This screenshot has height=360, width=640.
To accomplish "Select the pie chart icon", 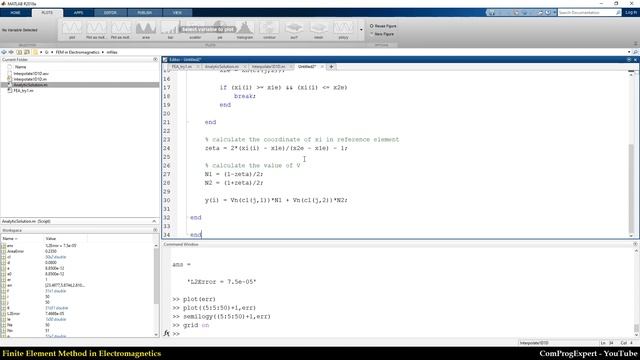I will coord(220,30).
